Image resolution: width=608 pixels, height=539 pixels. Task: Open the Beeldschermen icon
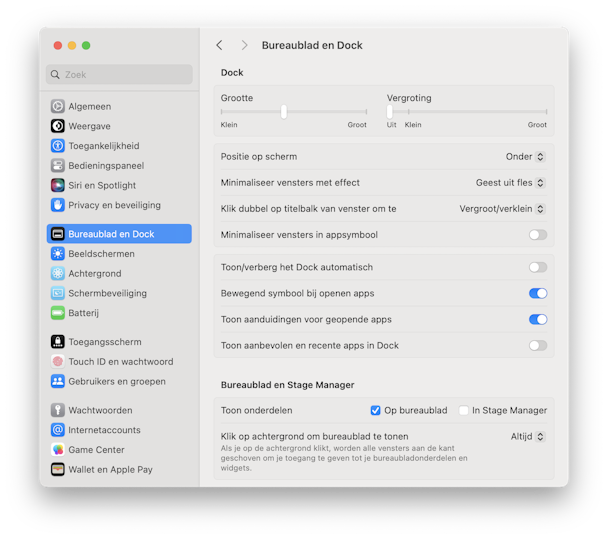[58, 254]
